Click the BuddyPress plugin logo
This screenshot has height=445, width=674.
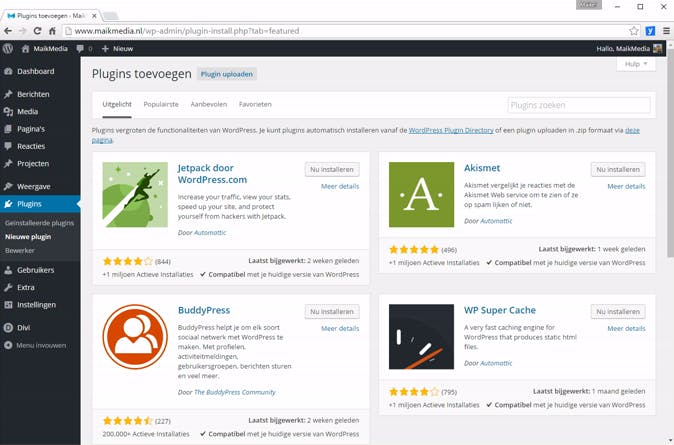tap(135, 337)
